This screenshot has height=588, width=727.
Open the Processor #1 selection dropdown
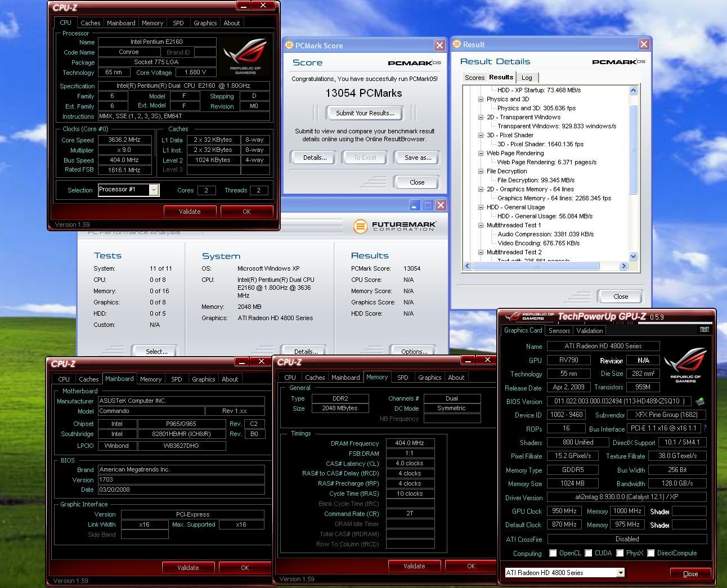click(x=153, y=190)
